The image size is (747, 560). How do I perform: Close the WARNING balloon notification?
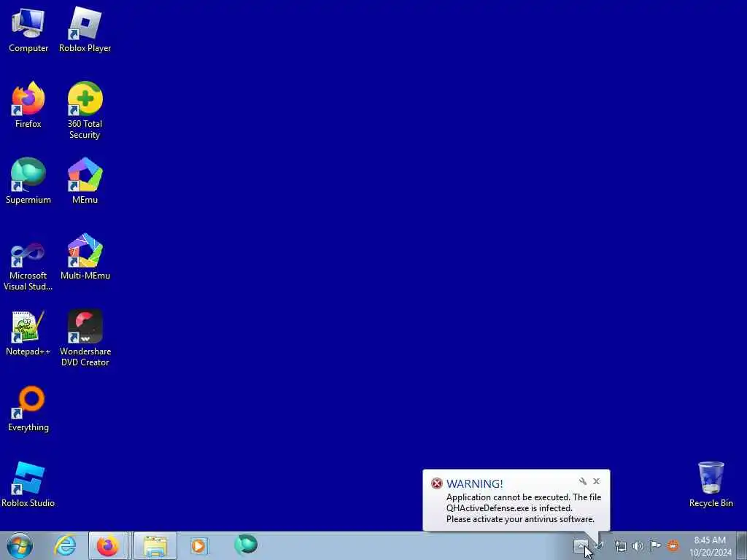tap(597, 481)
